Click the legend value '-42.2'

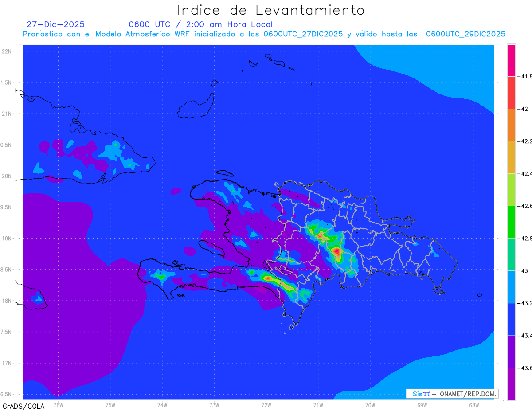[525, 141]
